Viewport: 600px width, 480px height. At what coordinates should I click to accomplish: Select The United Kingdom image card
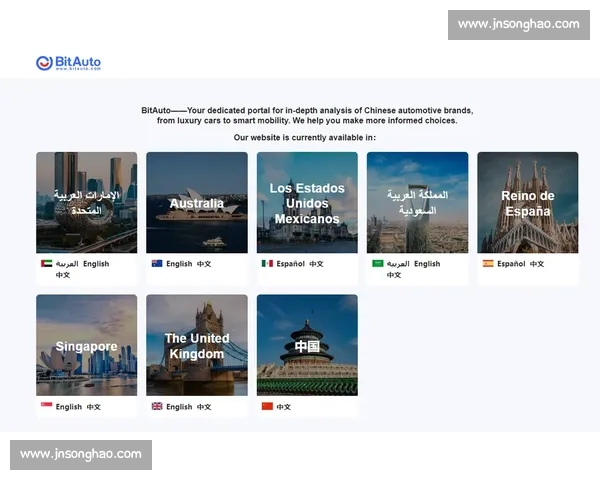pos(197,345)
